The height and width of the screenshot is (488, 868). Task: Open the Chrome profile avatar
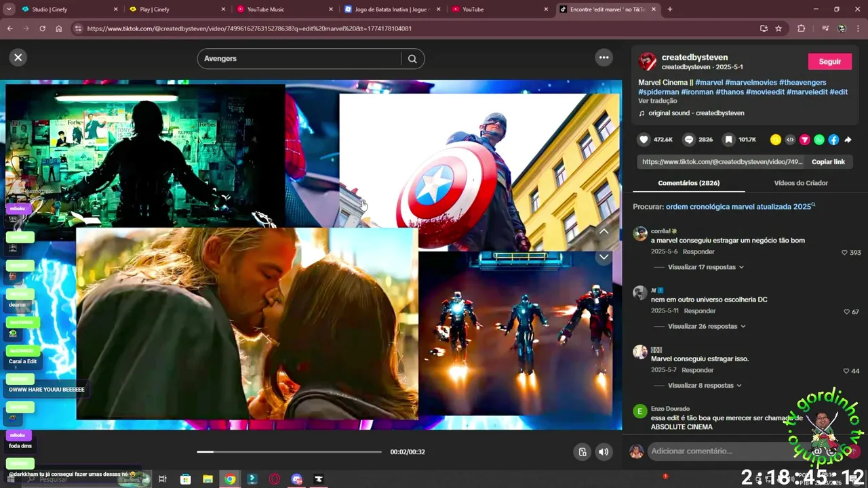(842, 28)
